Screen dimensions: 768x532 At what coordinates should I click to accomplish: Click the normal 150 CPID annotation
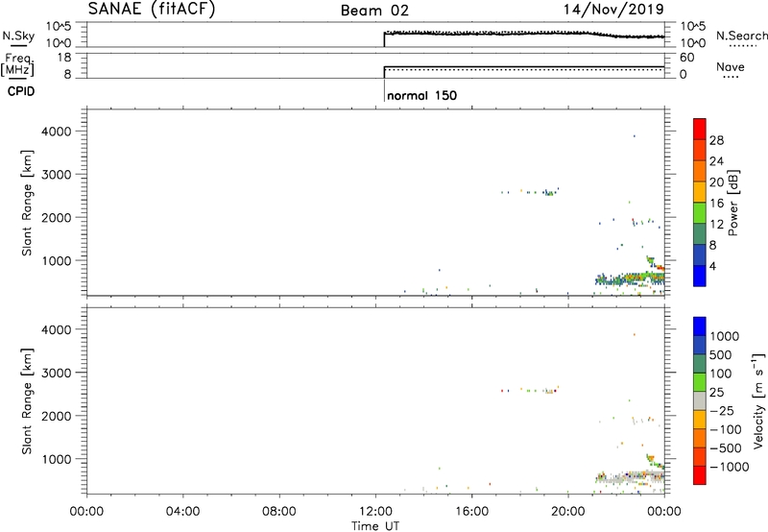[x=421, y=95]
